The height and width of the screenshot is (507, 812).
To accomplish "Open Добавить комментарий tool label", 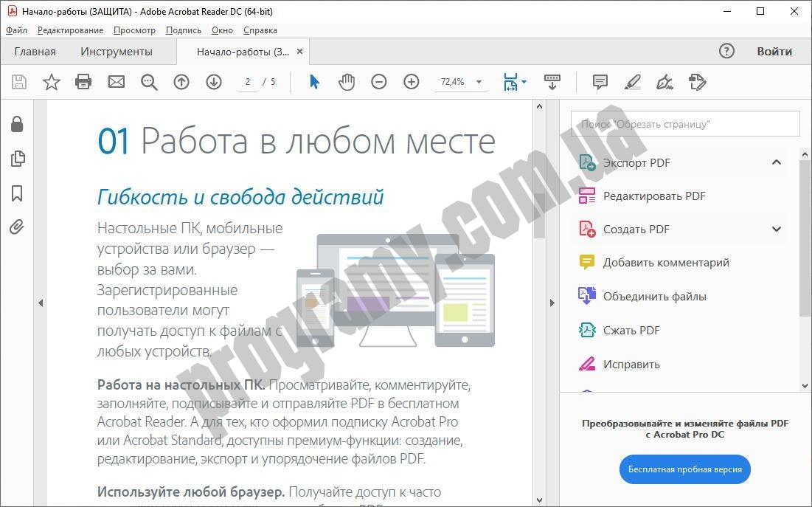I will coord(666,262).
